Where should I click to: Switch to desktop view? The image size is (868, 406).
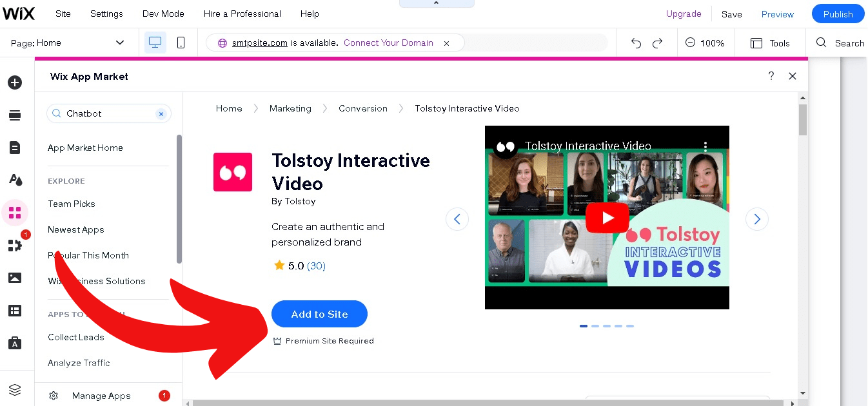tap(155, 43)
